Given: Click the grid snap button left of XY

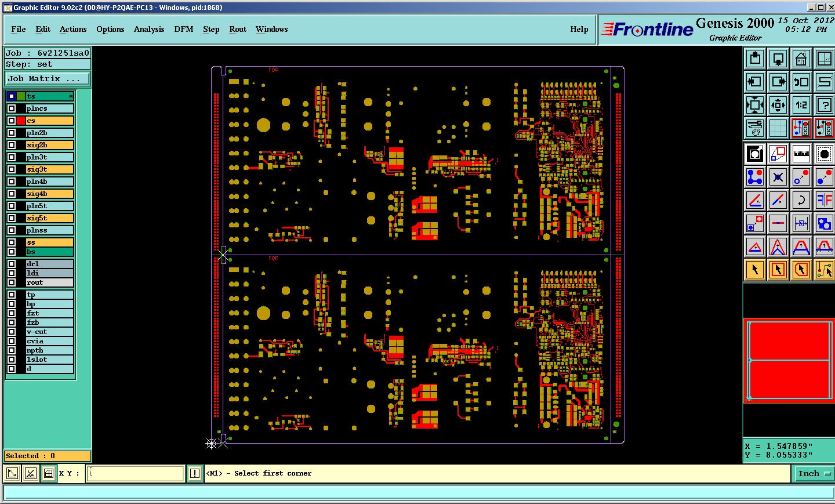Looking at the screenshot, I should [x=49, y=473].
